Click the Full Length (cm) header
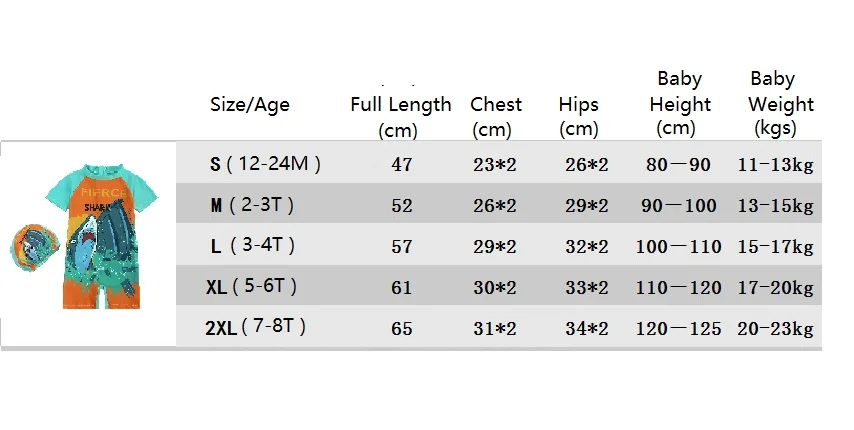 tap(401, 116)
